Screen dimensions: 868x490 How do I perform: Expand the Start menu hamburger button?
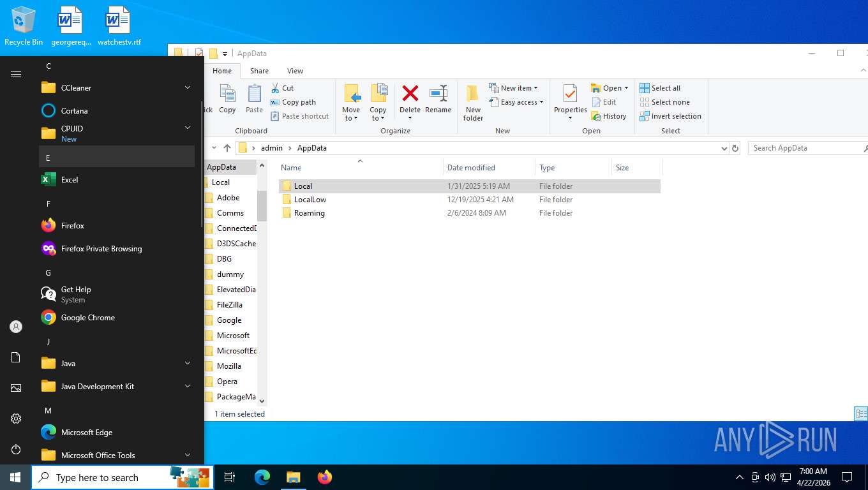coord(16,75)
